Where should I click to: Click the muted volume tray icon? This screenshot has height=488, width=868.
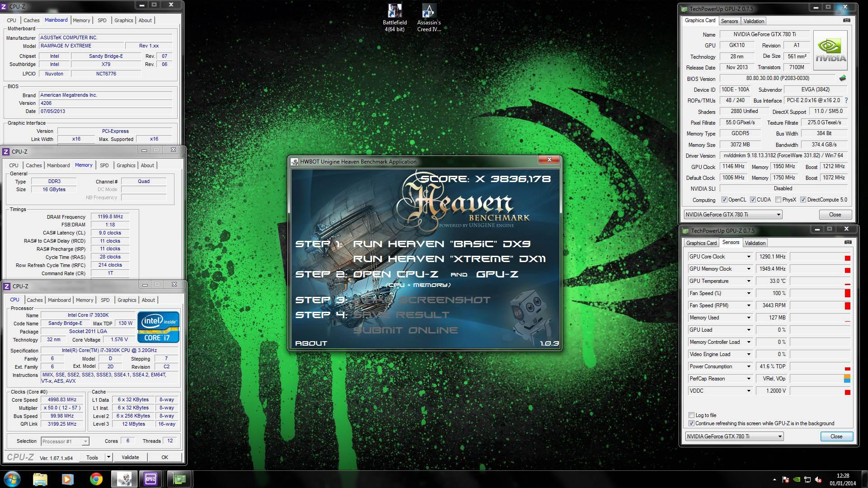coord(818,479)
